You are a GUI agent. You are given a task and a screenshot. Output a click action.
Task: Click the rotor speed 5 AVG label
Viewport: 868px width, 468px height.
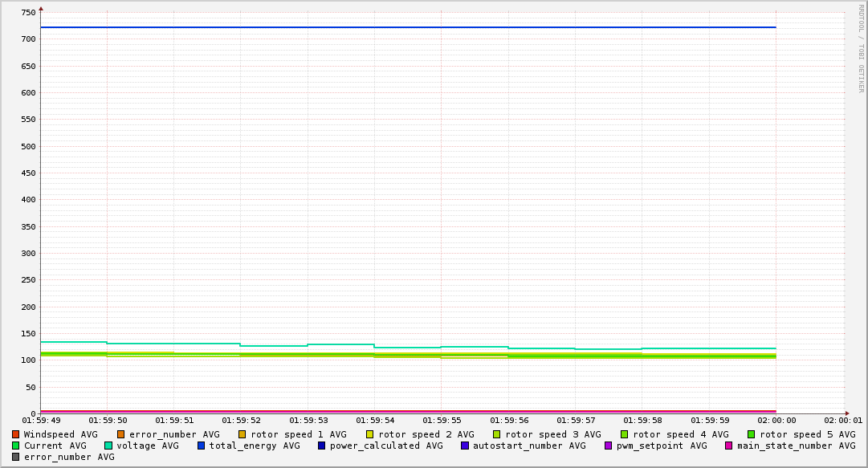[x=807, y=434]
